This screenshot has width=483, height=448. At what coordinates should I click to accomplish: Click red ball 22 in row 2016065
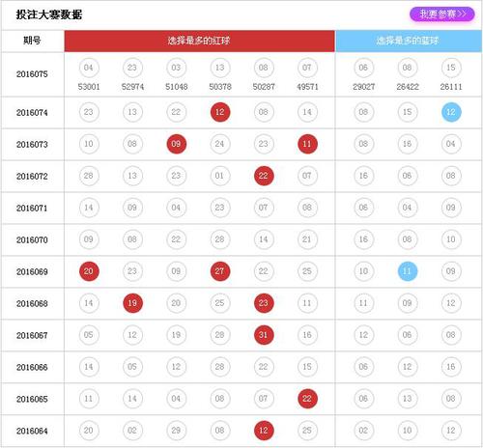(307, 399)
